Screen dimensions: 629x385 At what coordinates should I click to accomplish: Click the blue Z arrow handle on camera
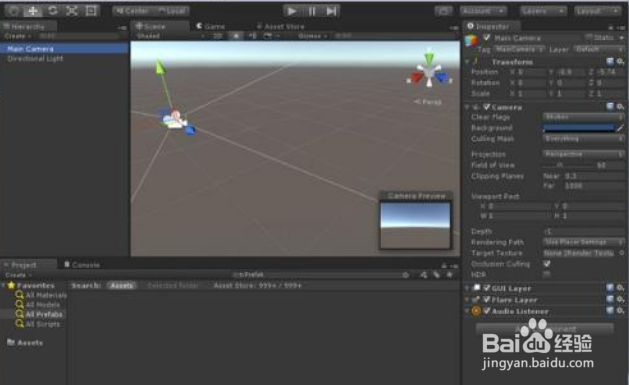[x=190, y=130]
